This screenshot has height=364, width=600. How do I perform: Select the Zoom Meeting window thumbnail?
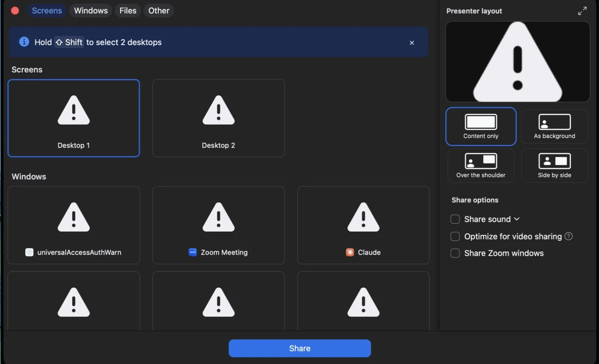(218, 225)
